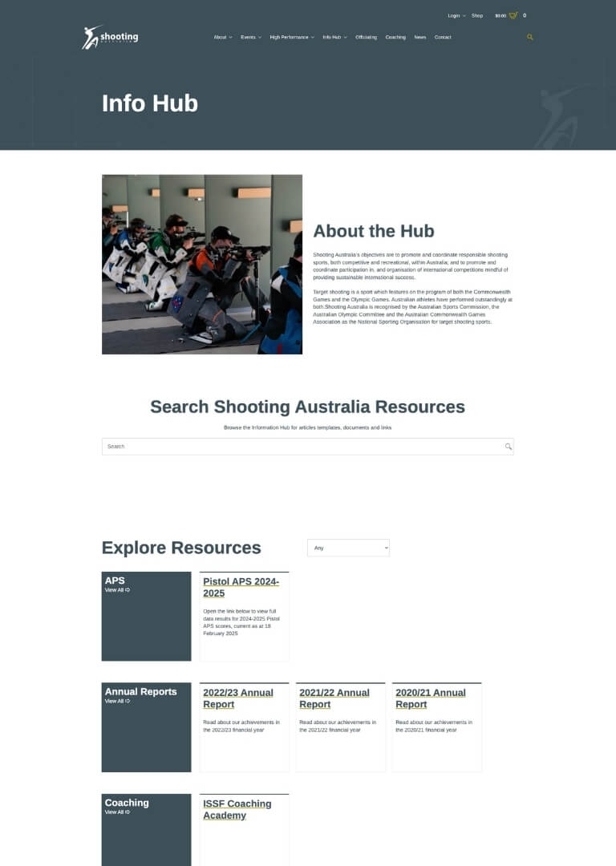Open the Officiating menu item
This screenshot has width=616, height=866.
click(x=366, y=37)
